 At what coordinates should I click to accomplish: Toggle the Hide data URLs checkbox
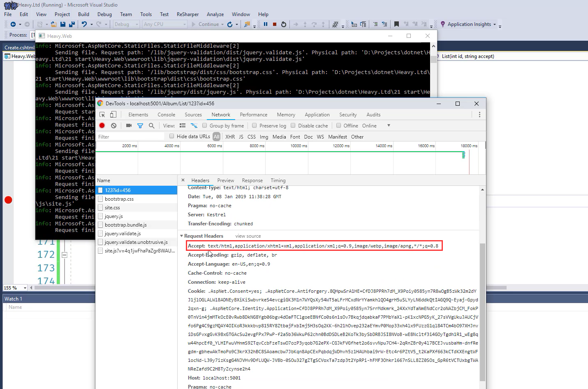(x=171, y=136)
